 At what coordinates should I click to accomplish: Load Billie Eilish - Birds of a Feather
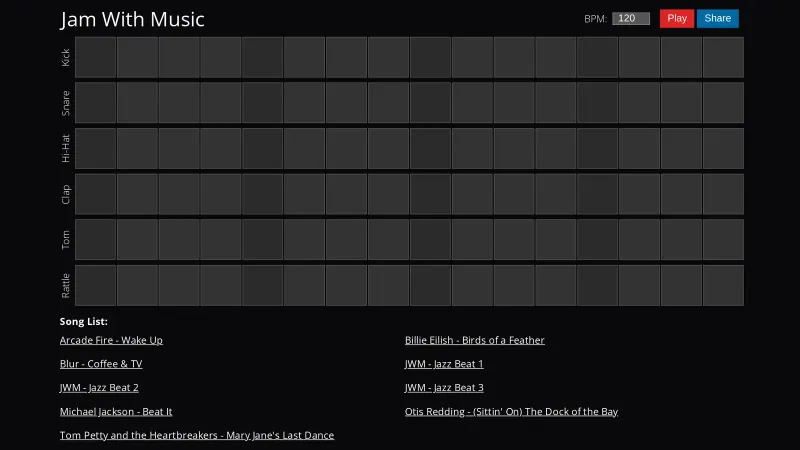point(475,340)
